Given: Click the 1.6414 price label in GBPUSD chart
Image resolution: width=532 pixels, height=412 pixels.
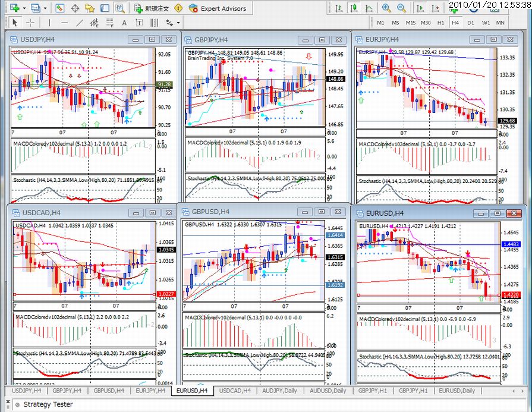Looking at the screenshot, I should pyautogui.click(x=335, y=235).
